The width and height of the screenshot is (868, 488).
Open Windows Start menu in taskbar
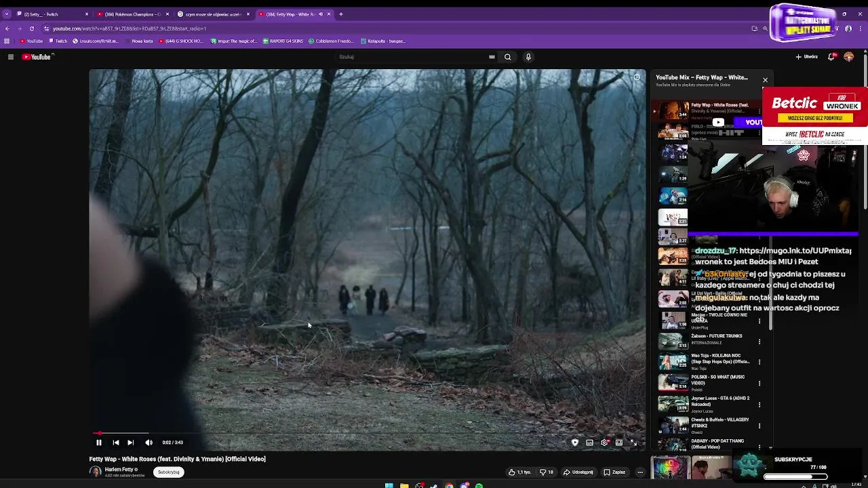pyautogui.click(x=389, y=485)
